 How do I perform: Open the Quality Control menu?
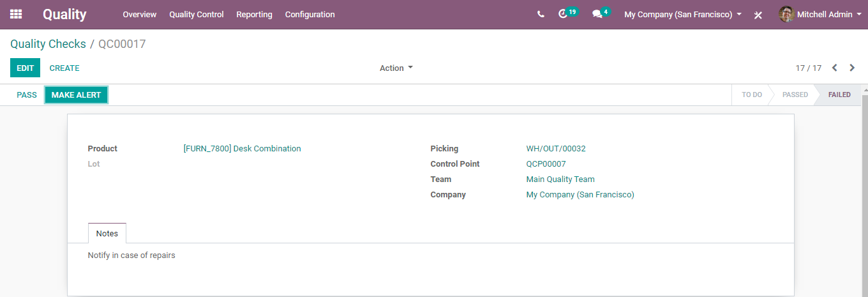point(197,14)
